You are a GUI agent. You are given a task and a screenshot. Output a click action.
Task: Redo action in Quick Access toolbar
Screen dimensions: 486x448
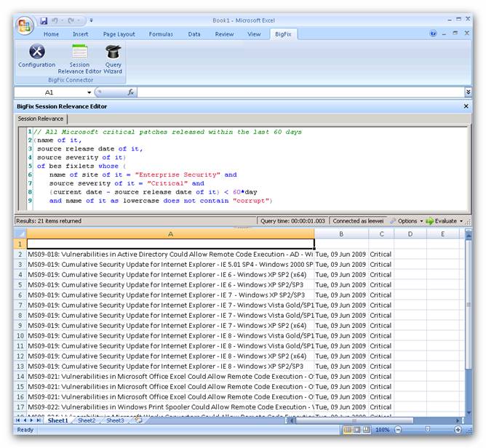(71, 21)
